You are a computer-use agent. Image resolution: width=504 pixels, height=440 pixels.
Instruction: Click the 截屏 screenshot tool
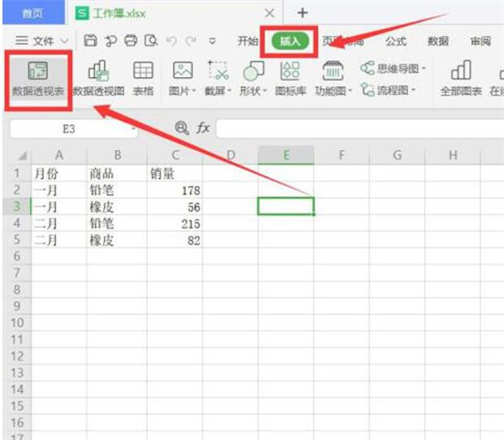[218, 79]
